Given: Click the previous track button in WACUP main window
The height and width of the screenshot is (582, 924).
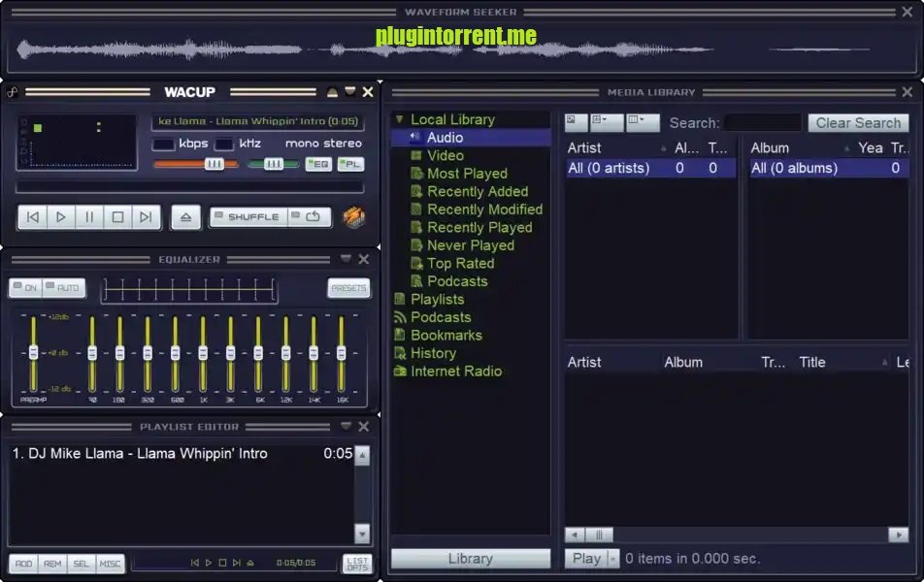Looking at the screenshot, I should 32,217.
